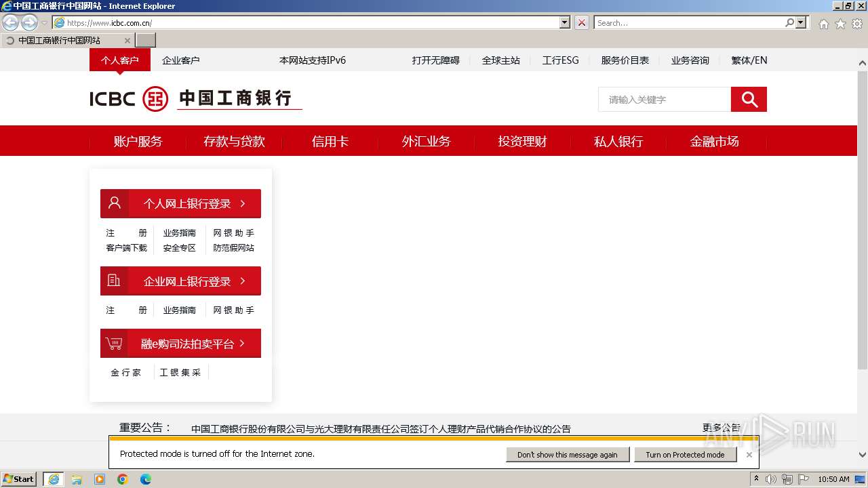
Task: Open the IE Favorites star icon
Action: tap(840, 24)
